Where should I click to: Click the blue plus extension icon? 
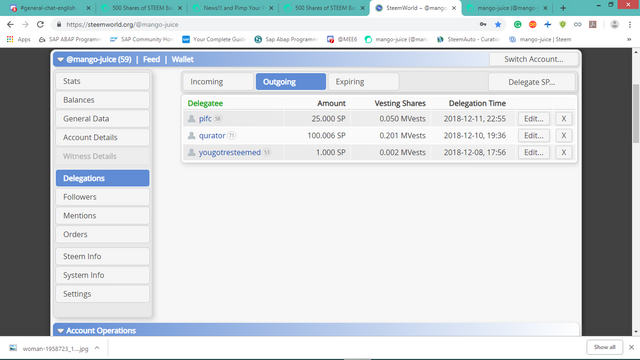(548, 24)
